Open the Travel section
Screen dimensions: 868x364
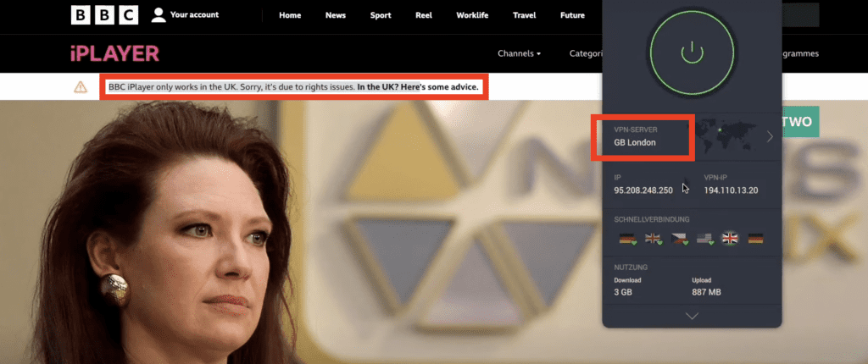pyautogui.click(x=524, y=15)
